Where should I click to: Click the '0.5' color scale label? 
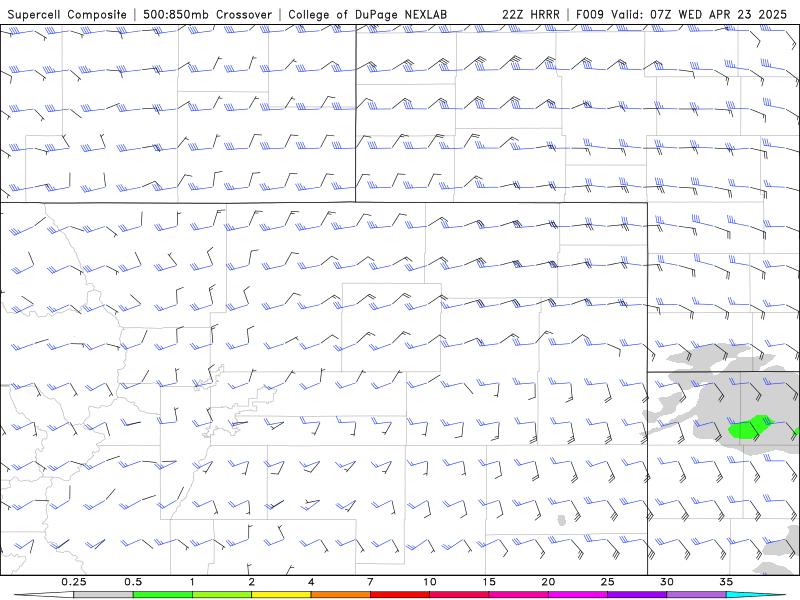tap(133, 582)
